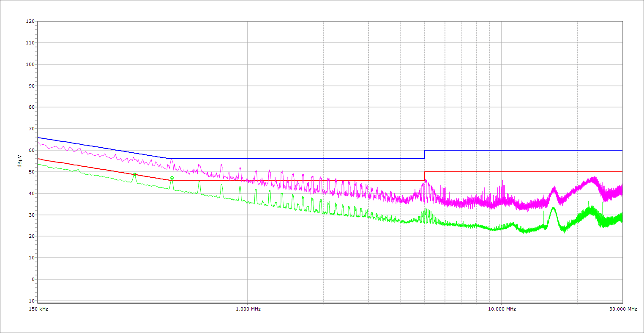Click the blue limit line start at 150 kHz
Viewport: 644px width, 333px height.
[x=38, y=138]
